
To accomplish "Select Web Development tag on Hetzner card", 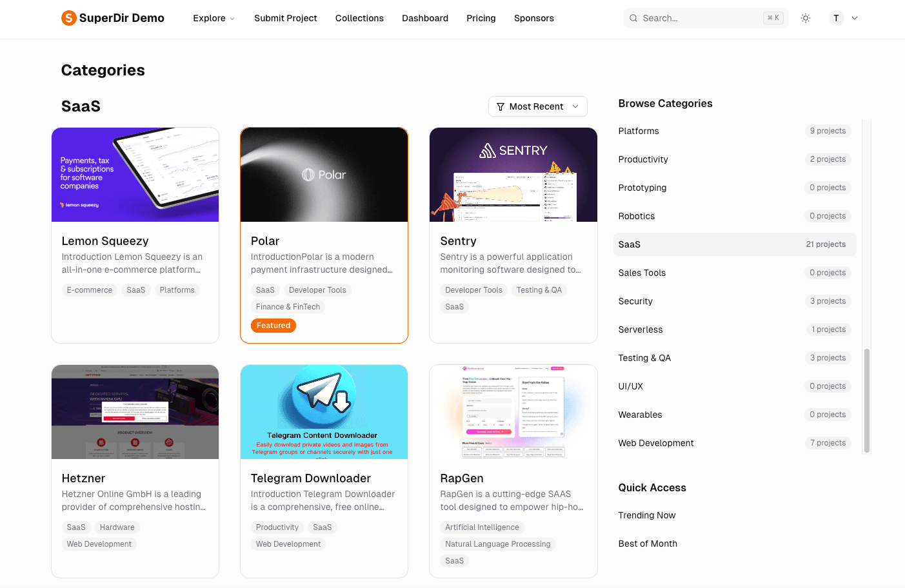I will pyautogui.click(x=99, y=544).
